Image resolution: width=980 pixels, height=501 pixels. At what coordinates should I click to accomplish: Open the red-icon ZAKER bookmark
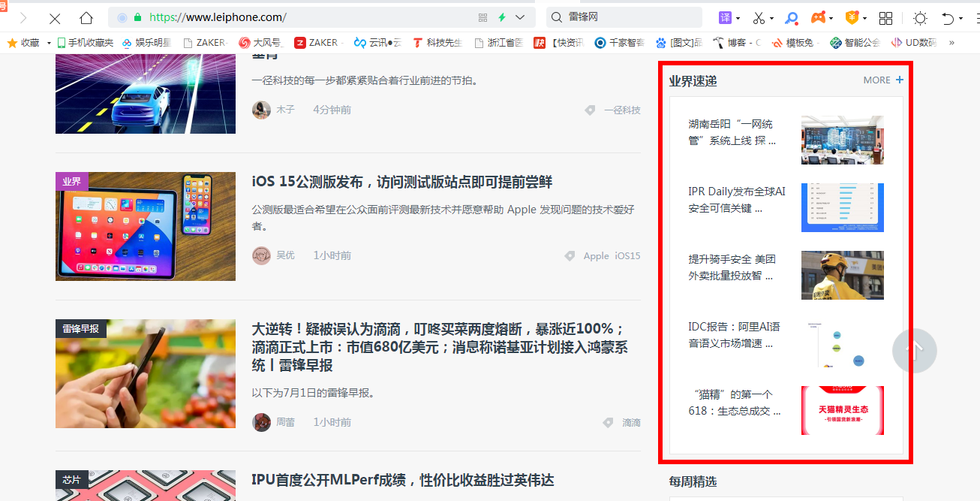tap(316, 43)
